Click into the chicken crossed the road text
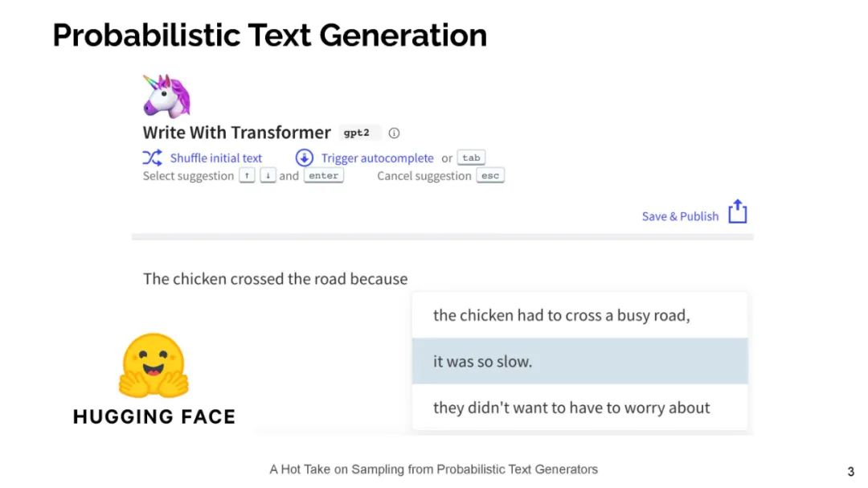868x488 pixels. [275, 279]
